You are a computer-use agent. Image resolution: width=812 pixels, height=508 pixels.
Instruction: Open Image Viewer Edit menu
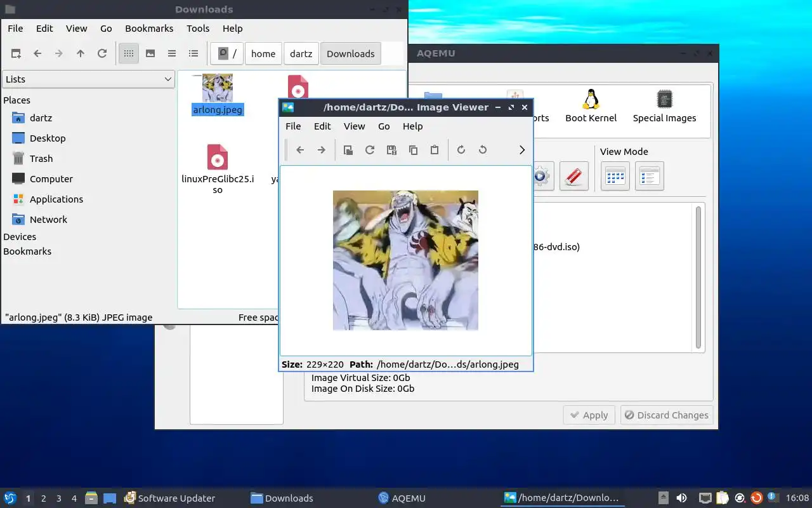(322, 126)
